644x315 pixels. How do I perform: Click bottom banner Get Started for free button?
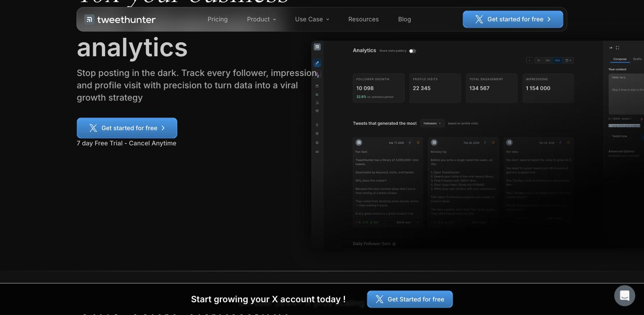(410, 299)
